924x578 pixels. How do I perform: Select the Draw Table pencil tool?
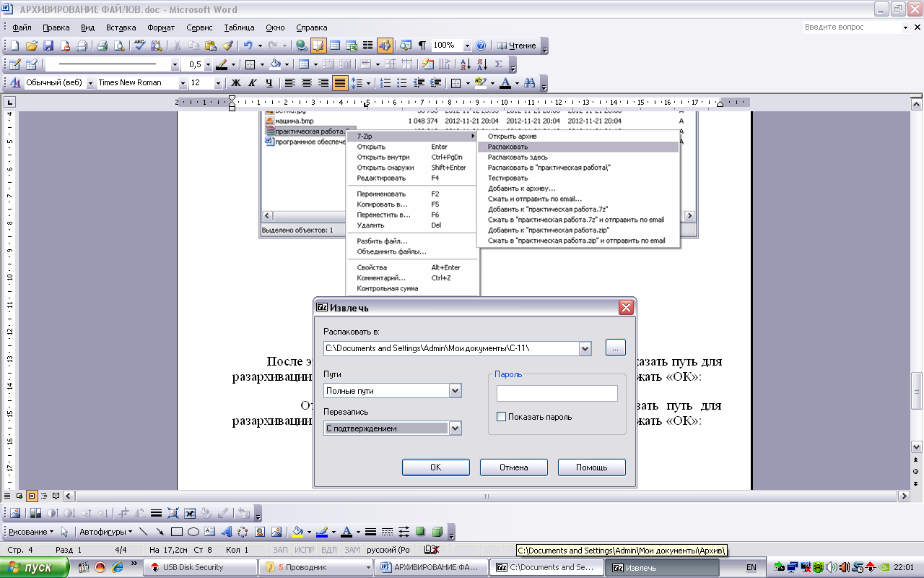[14, 64]
